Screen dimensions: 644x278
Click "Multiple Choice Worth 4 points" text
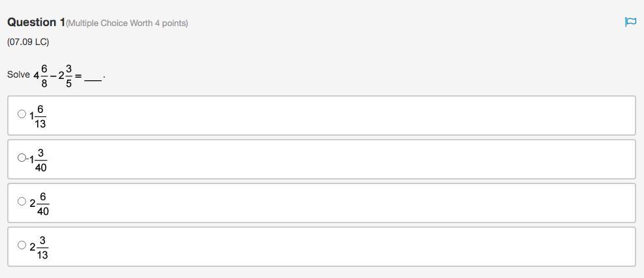coord(127,23)
